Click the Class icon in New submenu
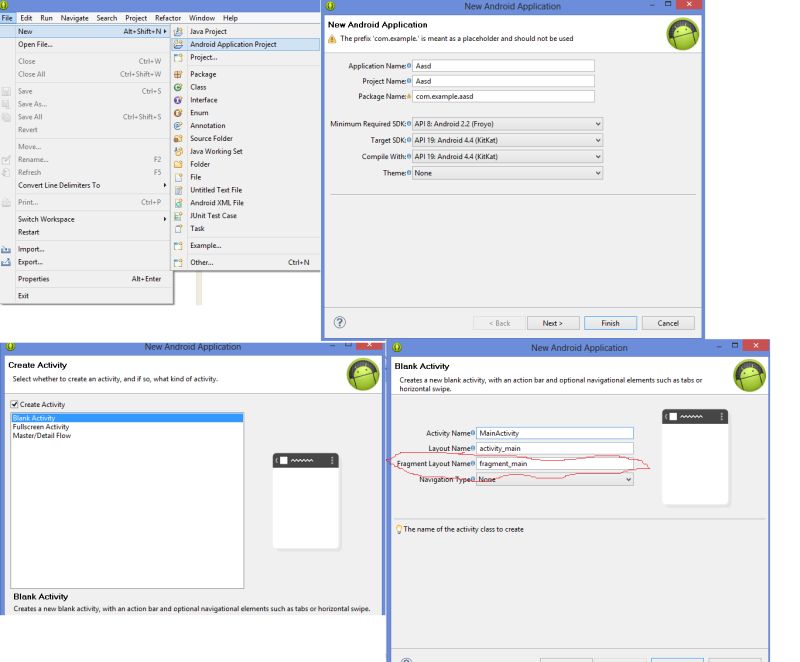 pos(178,88)
